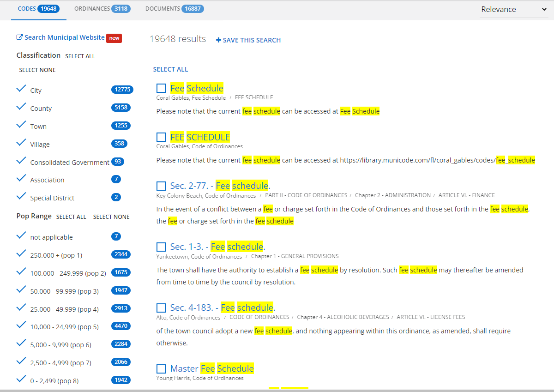Toggle the County classification checkmark
Image resolution: width=554 pixels, height=392 pixels.
(x=21, y=107)
